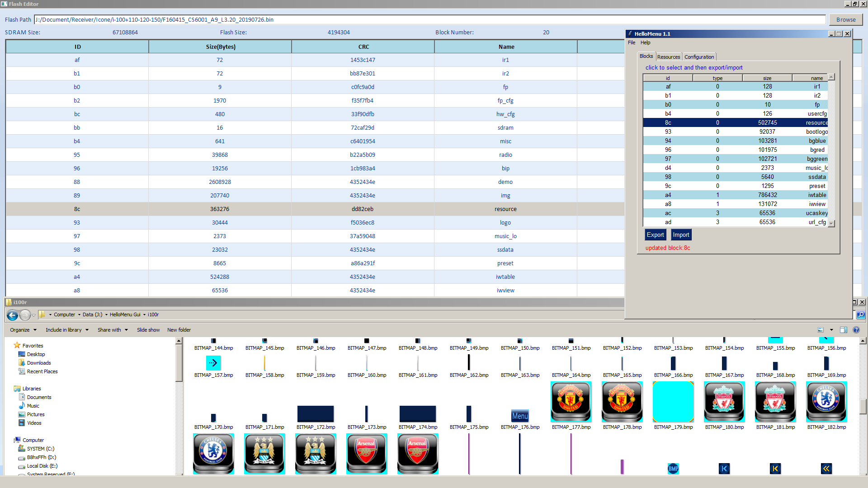This screenshot has width=868, height=488.
Task: Open the Videos library
Action: [34, 423]
